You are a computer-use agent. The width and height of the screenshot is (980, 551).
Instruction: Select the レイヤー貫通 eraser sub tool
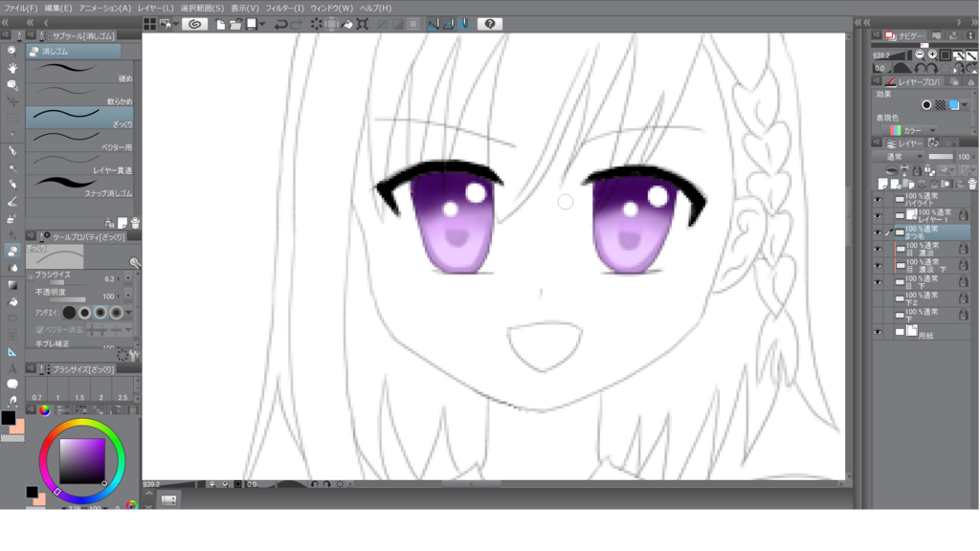80,164
